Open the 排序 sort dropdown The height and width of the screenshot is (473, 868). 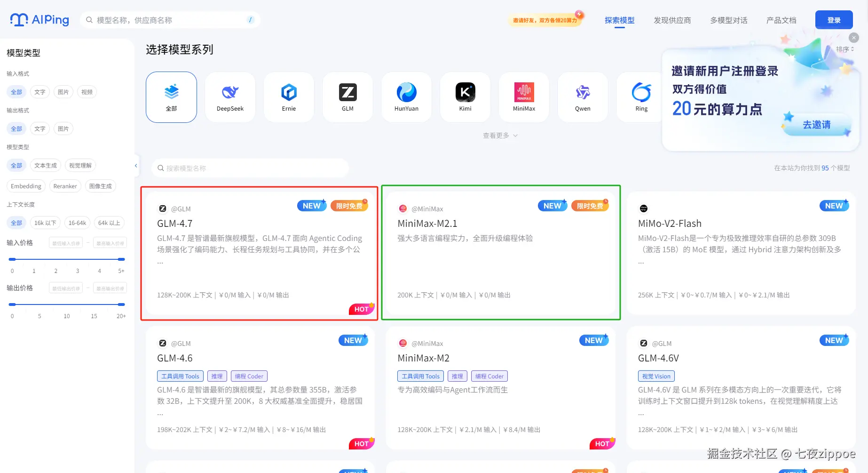pyautogui.click(x=845, y=49)
